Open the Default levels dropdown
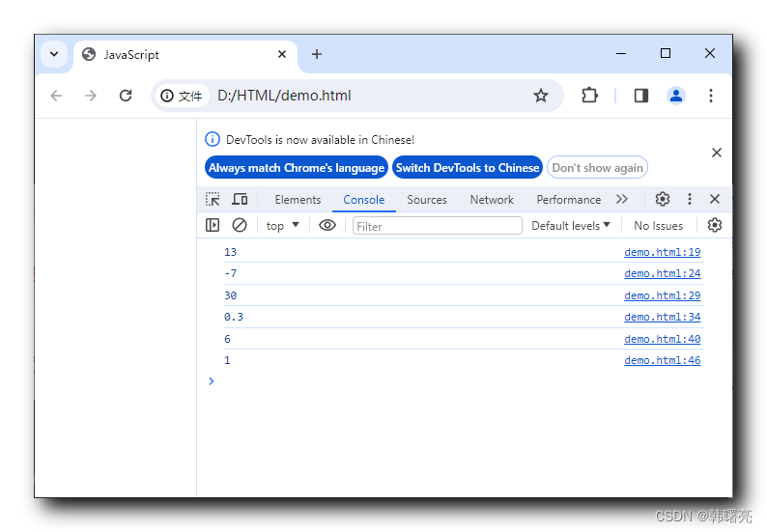This screenshot has height=532, width=767. click(x=571, y=225)
